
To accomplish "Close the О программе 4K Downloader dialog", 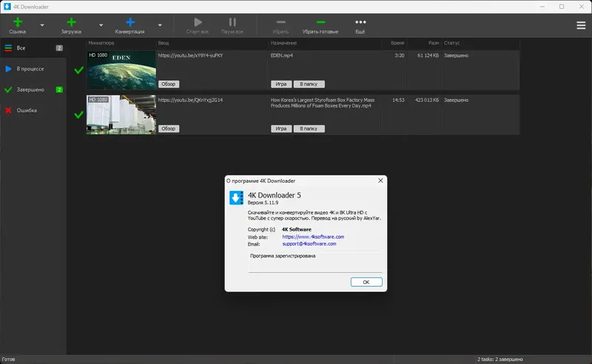I will pyautogui.click(x=380, y=181).
